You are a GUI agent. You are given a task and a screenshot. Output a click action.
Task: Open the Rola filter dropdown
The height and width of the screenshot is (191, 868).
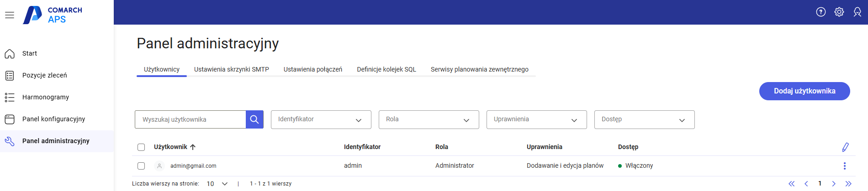coord(429,119)
